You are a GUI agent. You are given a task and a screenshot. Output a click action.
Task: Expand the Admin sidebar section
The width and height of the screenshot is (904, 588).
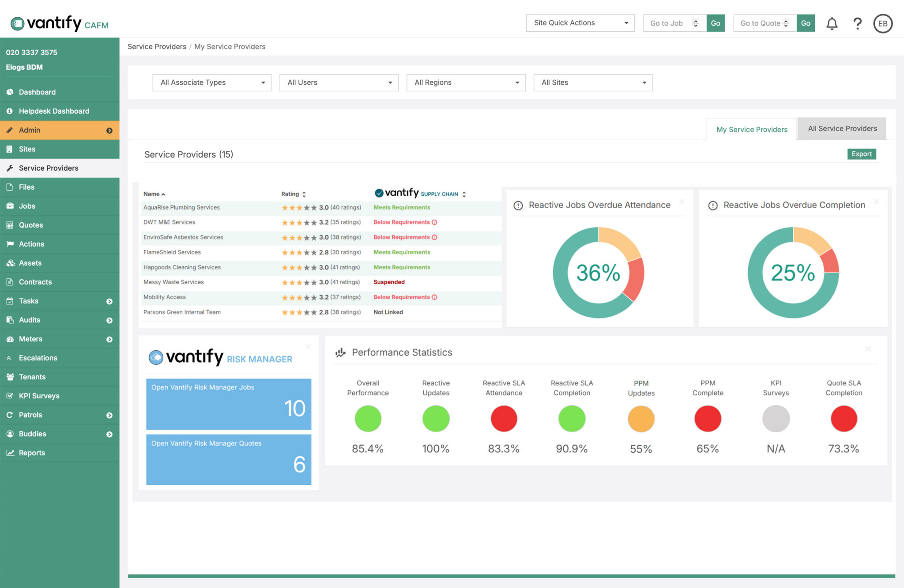pos(109,131)
